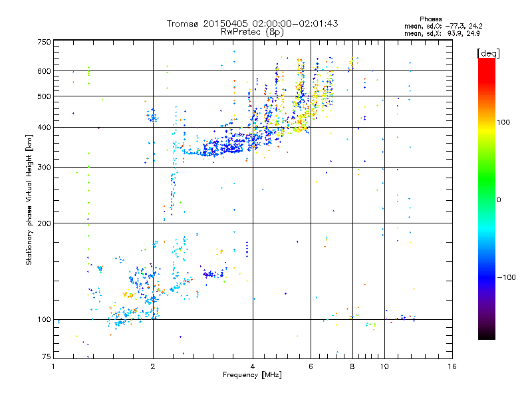Click the 'Frequency [MHz]' axis label
The image size is (532, 399).
pos(252,375)
